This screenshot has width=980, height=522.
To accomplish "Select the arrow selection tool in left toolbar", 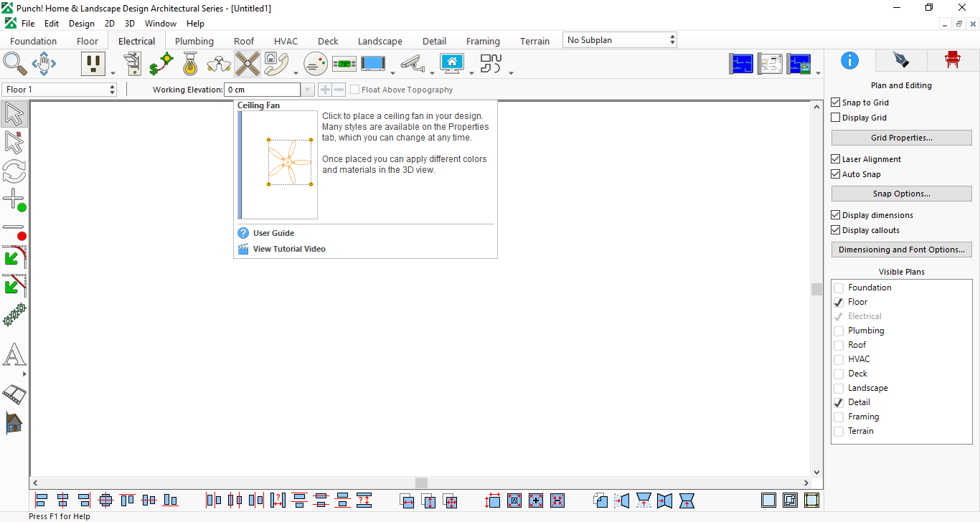I will coord(14,114).
